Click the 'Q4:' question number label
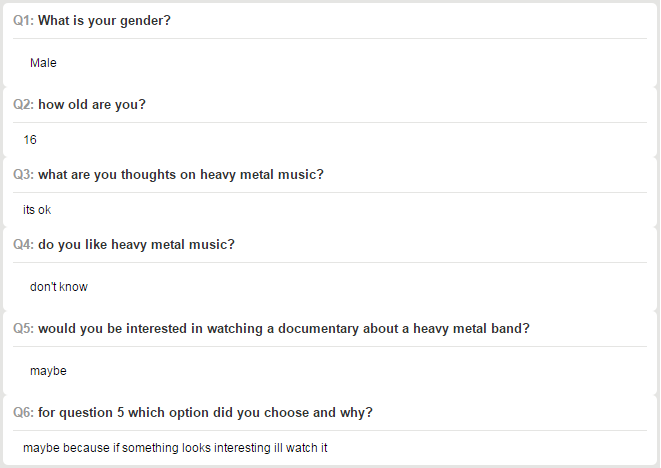This screenshot has height=468, width=661. pyautogui.click(x=24, y=245)
